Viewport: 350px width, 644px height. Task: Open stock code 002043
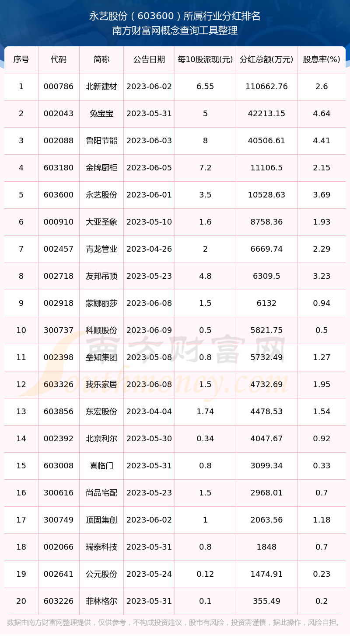click(x=59, y=114)
